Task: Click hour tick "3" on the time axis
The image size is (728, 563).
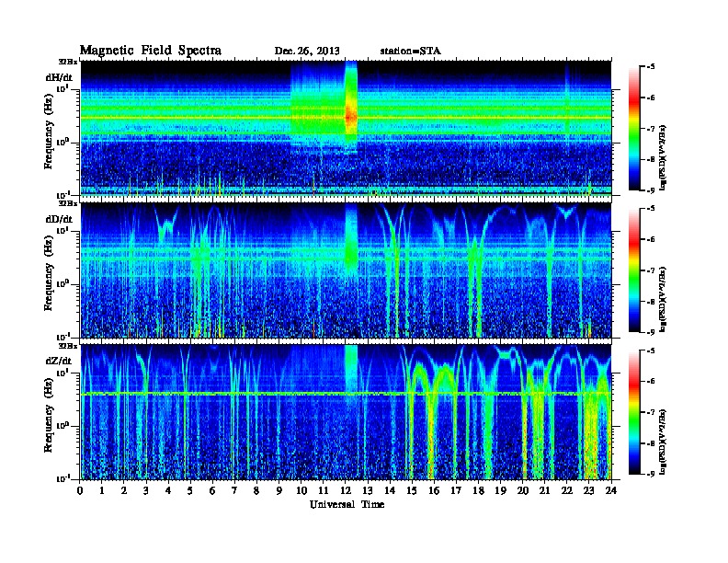Action: [x=146, y=490]
